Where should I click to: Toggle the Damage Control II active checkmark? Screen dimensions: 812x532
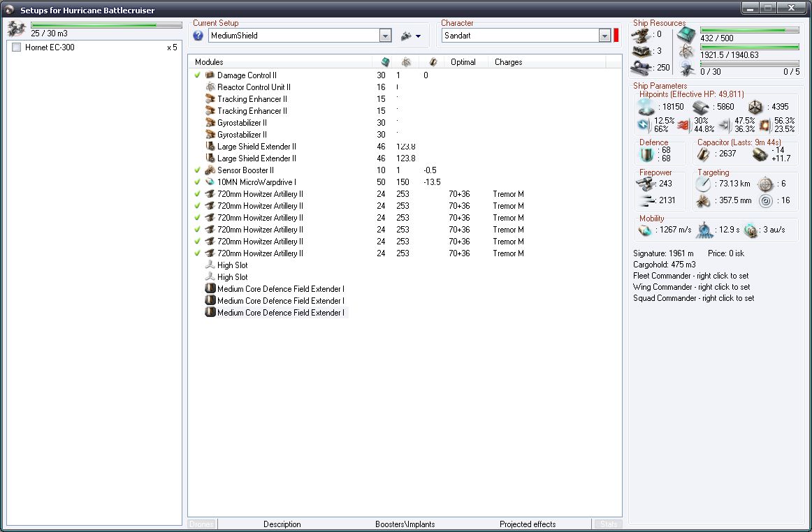[197, 75]
